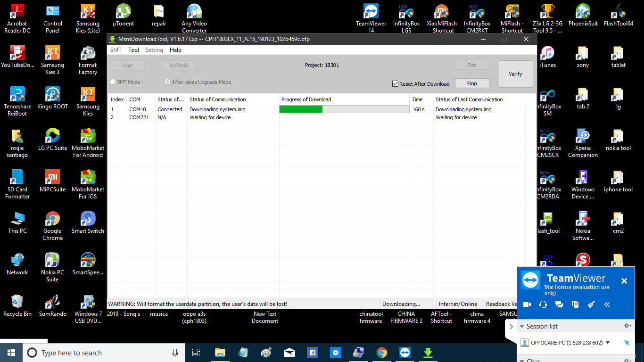The width and height of the screenshot is (644, 362).
Task: Click the Verify button
Action: [516, 74]
